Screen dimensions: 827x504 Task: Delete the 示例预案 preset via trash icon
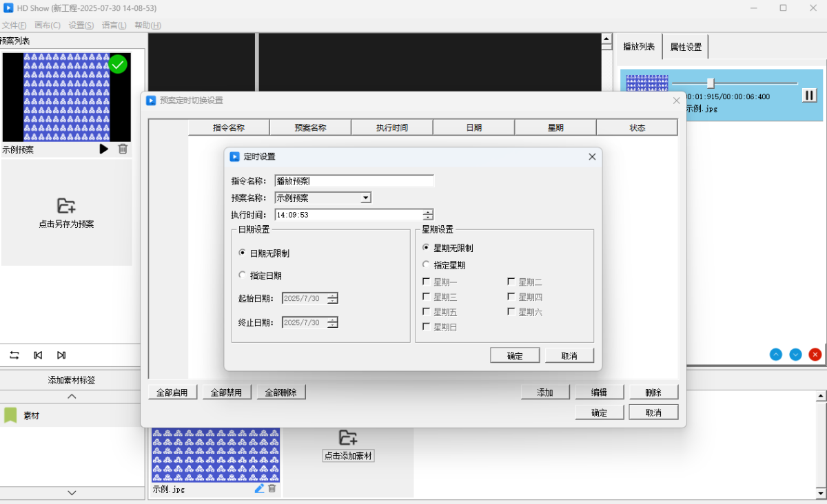[x=123, y=149]
